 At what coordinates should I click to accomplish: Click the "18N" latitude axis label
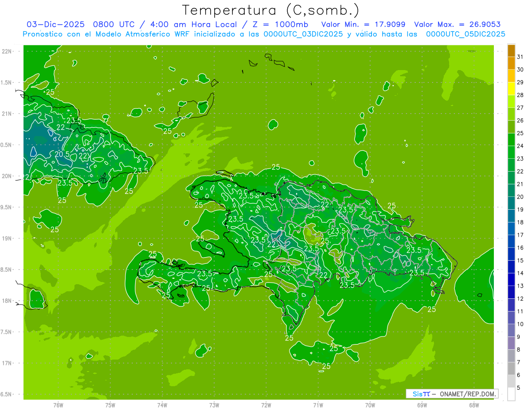(x=7, y=301)
